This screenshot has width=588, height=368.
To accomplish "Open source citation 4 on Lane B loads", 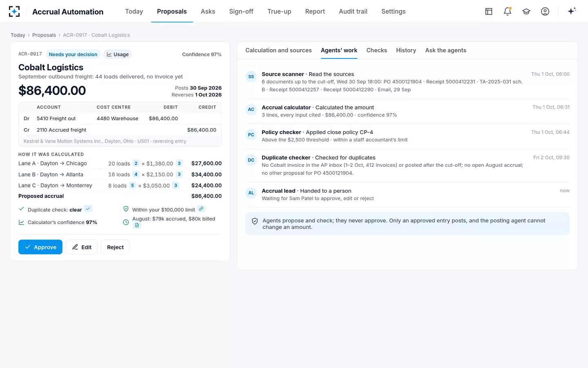I will pos(136,175).
